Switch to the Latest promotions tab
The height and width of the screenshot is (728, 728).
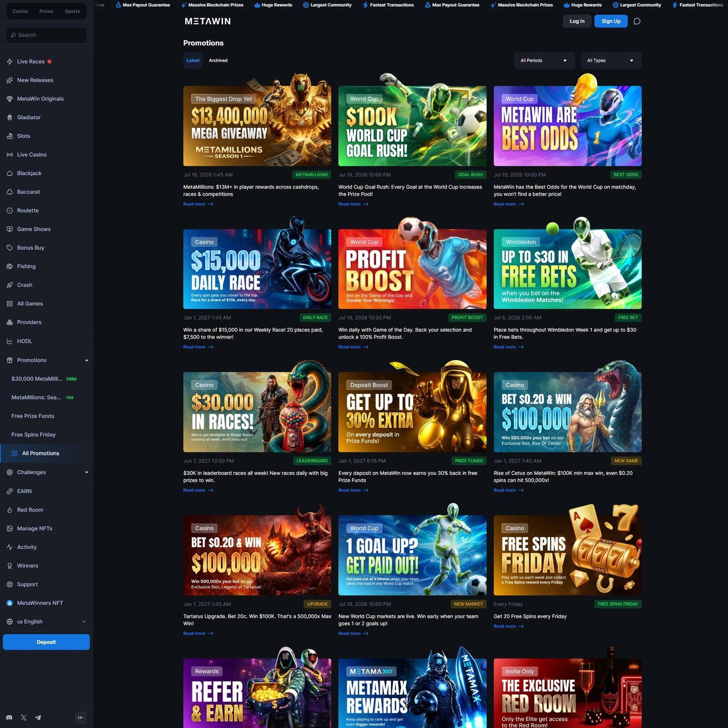pos(193,61)
